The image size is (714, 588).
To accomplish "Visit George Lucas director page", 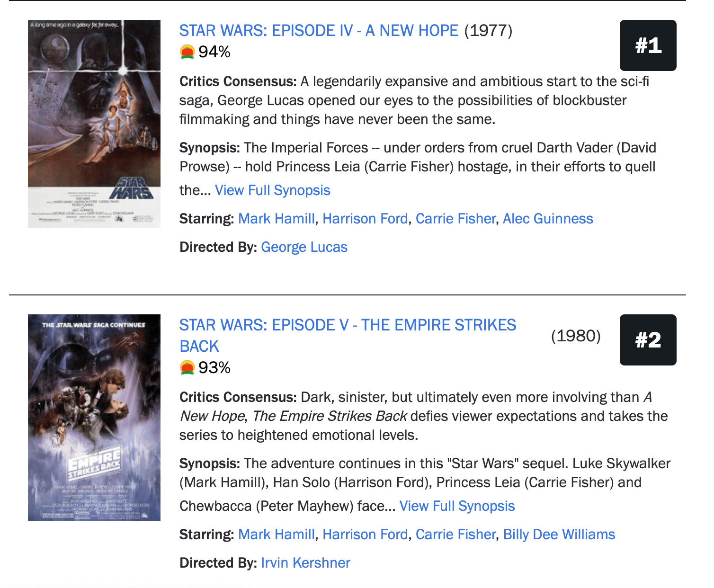I will pyautogui.click(x=304, y=247).
